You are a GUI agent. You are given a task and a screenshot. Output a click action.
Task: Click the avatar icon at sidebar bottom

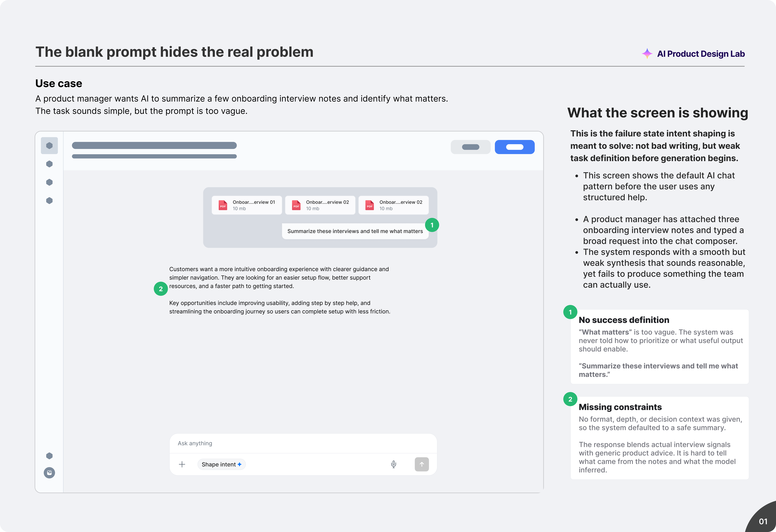[49, 473]
